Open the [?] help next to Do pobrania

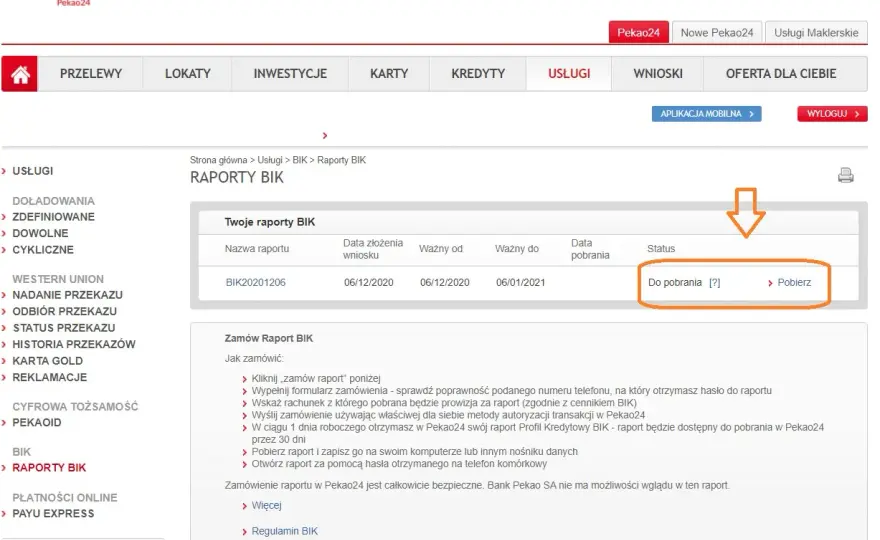click(x=714, y=282)
